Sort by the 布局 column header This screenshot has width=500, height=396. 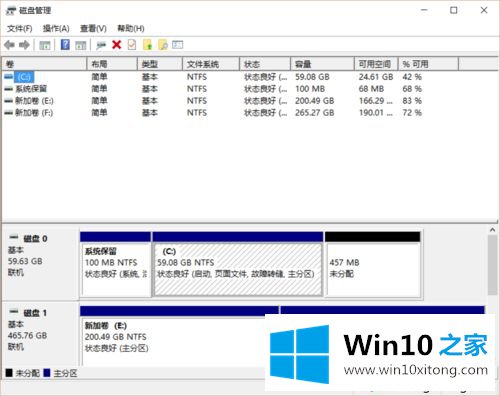pyautogui.click(x=112, y=64)
